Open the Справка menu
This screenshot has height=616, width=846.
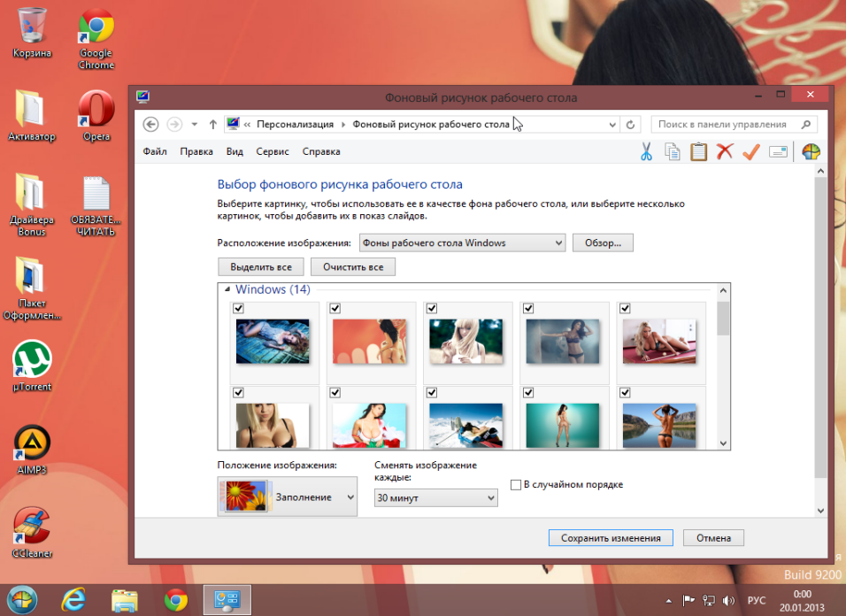click(321, 151)
